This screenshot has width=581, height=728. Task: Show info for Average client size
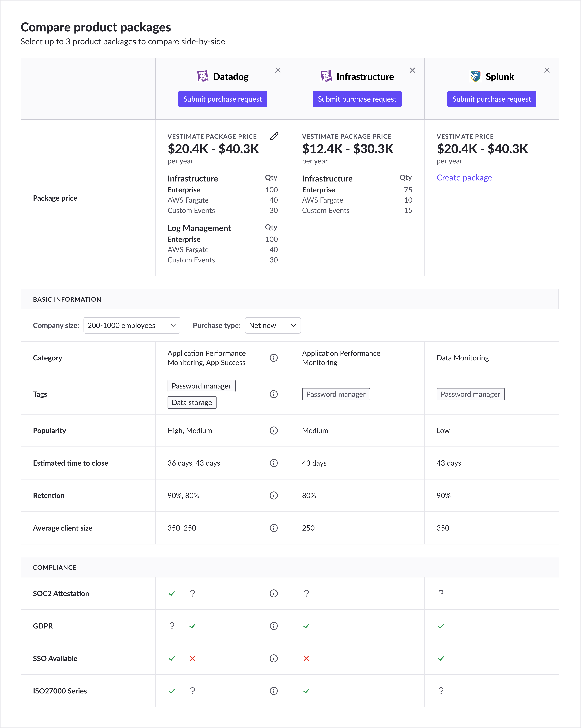click(274, 528)
